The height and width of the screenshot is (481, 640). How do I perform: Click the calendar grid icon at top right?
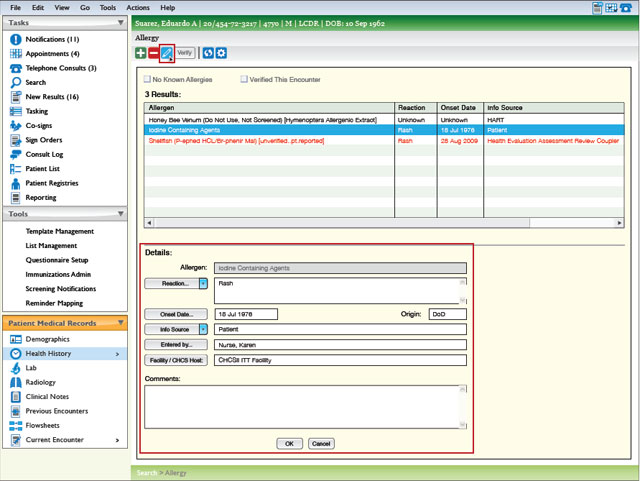click(611, 8)
